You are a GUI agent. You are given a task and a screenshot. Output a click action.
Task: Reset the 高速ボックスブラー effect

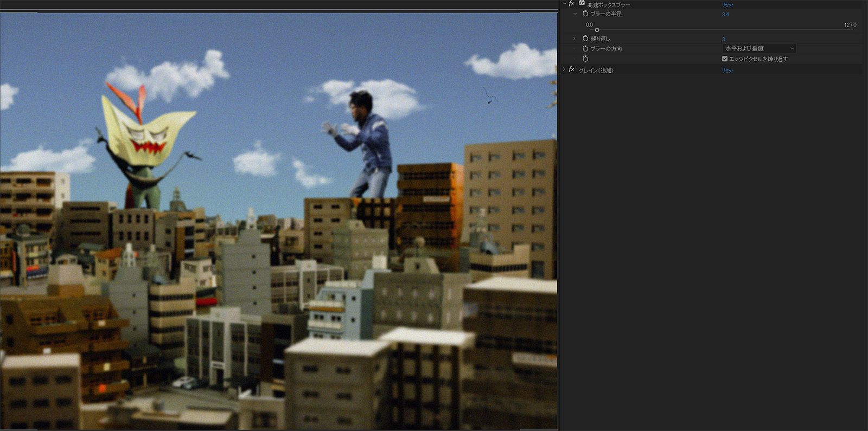click(x=727, y=5)
